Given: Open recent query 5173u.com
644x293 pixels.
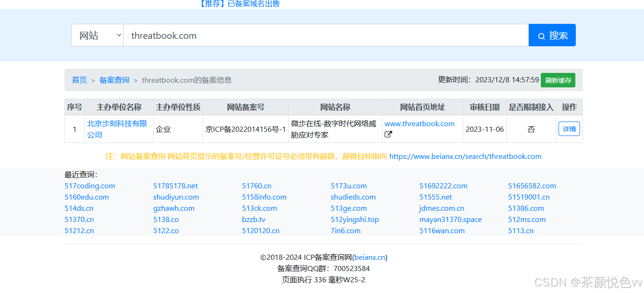Looking at the screenshot, I should [x=349, y=186].
